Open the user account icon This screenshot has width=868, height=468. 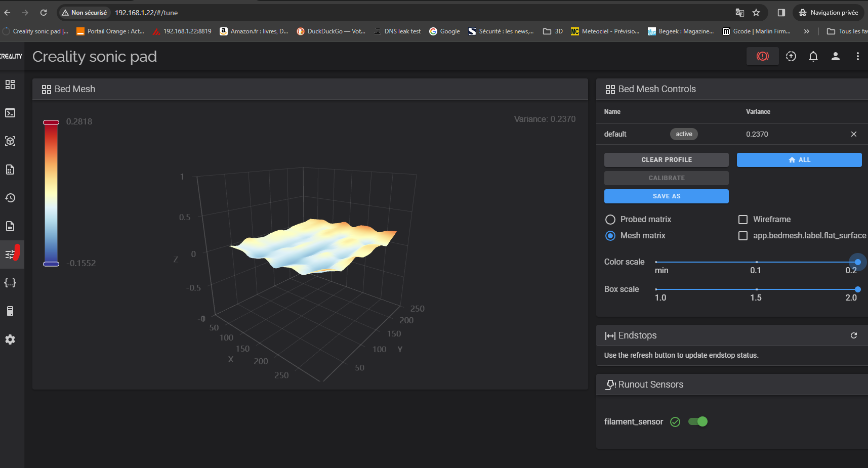835,56
